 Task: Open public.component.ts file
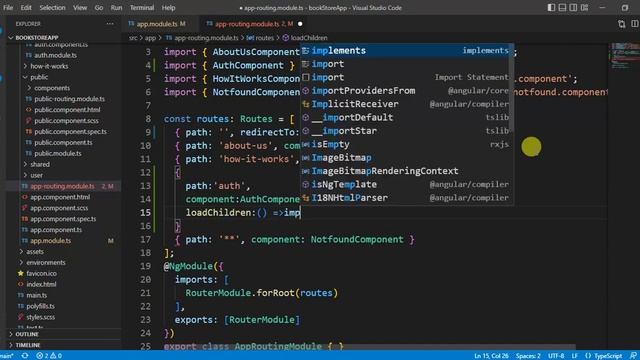(x=63, y=143)
